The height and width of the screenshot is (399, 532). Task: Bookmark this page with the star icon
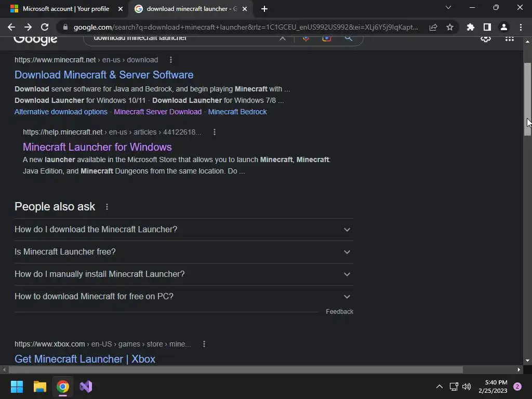pyautogui.click(x=450, y=27)
